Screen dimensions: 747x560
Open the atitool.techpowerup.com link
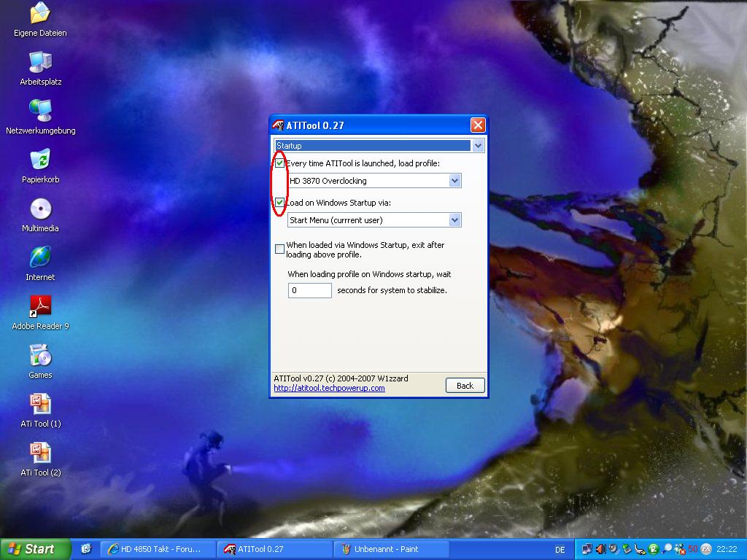[329, 388]
